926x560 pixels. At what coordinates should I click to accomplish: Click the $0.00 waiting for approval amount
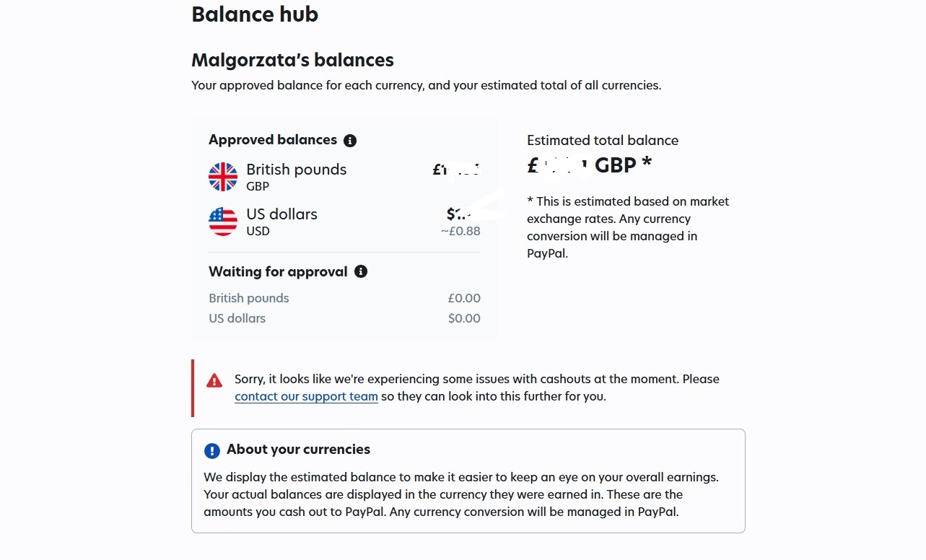pos(463,318)
